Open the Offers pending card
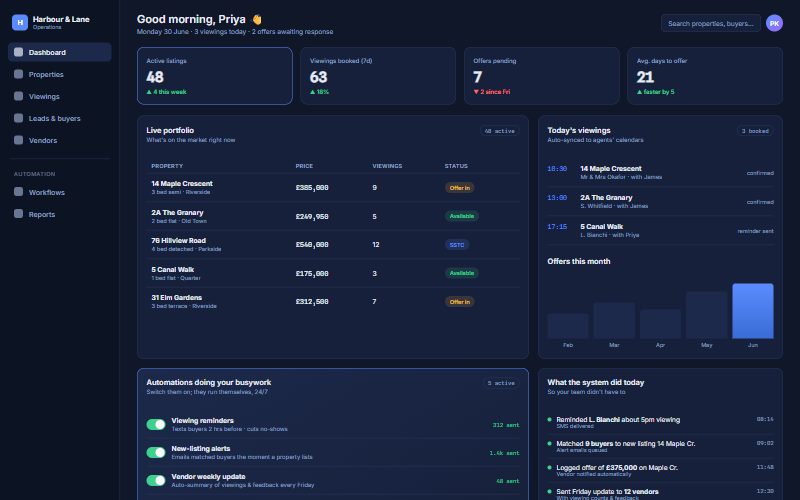Viewport: 800px width, 500px height. [541, 76]
